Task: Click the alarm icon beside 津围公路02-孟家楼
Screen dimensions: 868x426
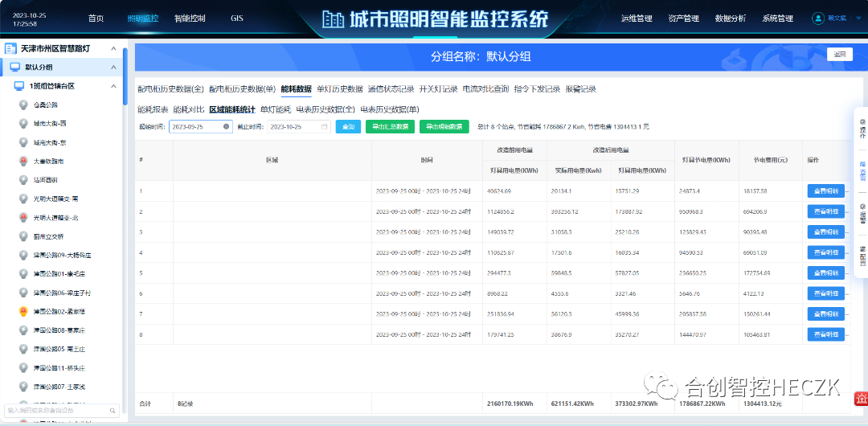Action: click(x=23, y=311)
